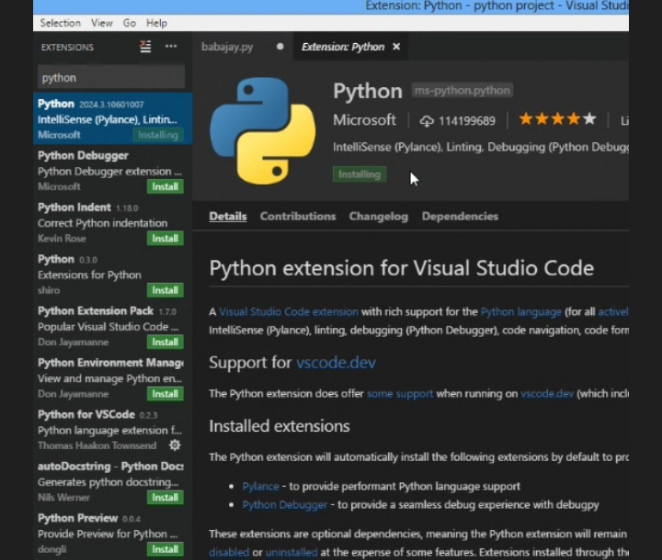Click the extensions search field containing python
The image size is (662, 560).
[111, 78]
